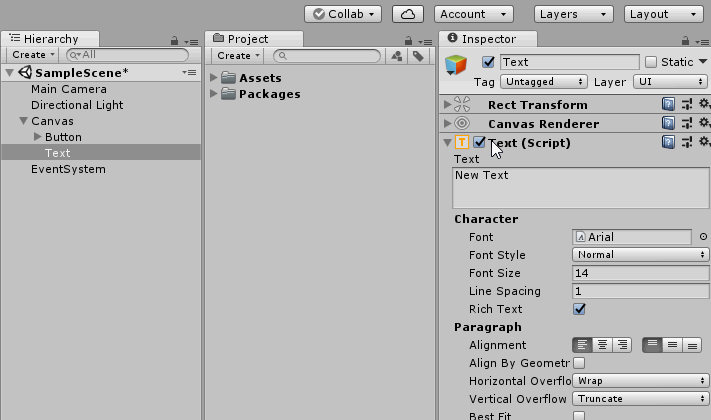Toggle the Text (Script) component enabled checkbox
711x420 pixels.
point(479,142)
